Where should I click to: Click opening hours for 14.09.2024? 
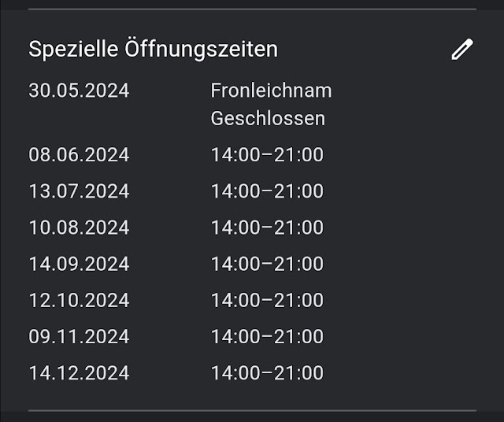click(x=267, y=264)
